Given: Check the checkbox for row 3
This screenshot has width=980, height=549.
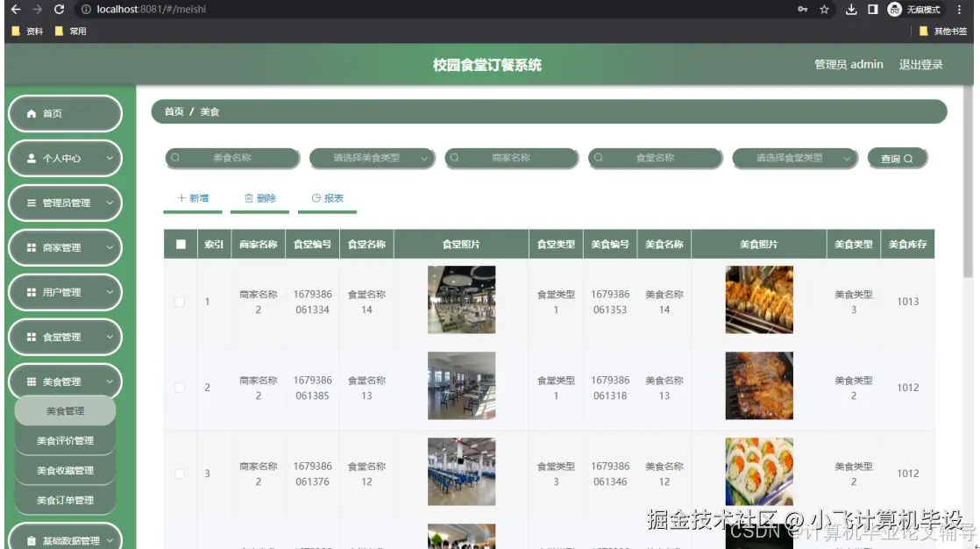Looking at the screenshot, I should click(180, 472).
